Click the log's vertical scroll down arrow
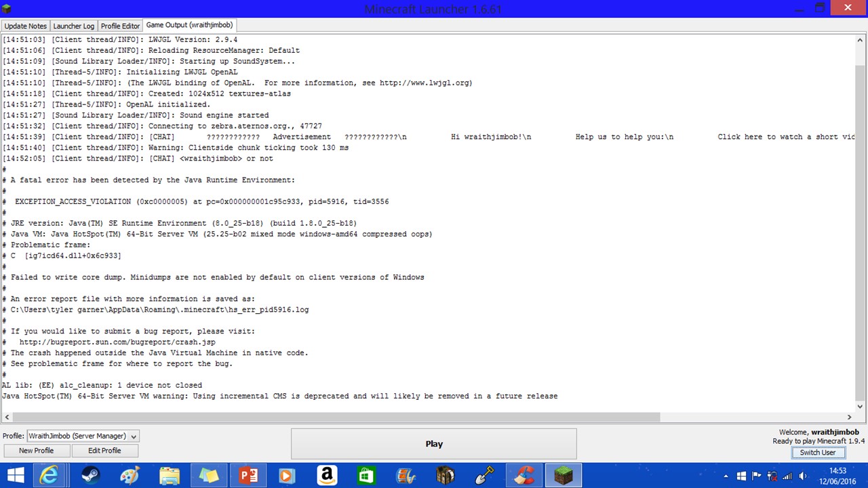This screenshot has width=868, height=488. (860, 407)
